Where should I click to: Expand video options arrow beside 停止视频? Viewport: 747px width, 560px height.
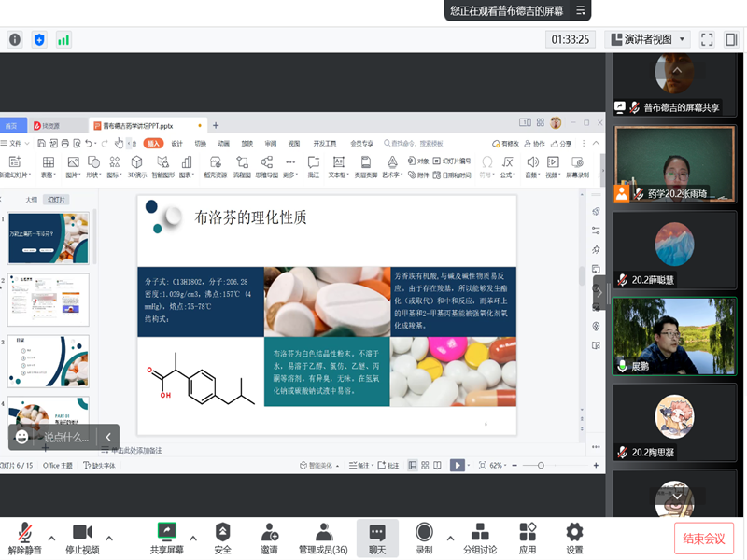click(x=109, y=538)
